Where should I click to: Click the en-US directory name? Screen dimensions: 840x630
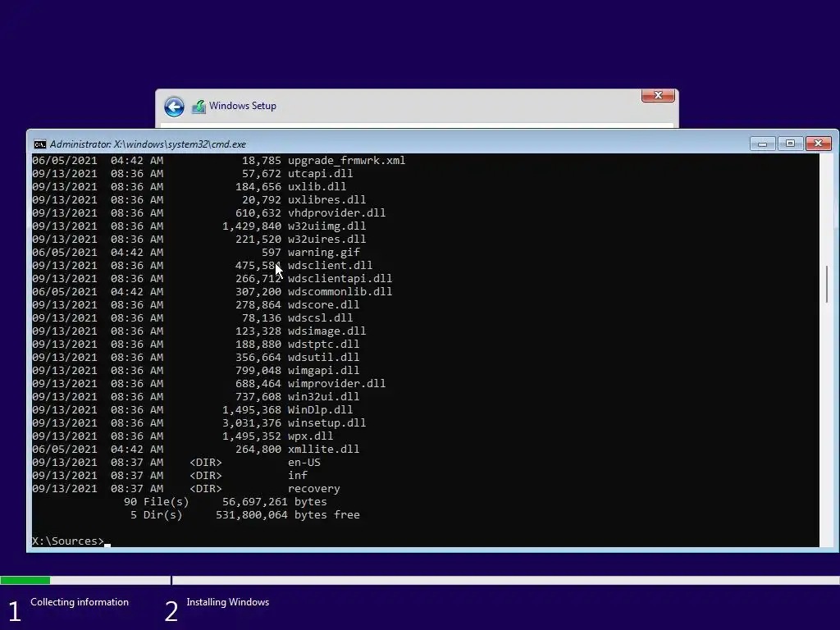coord(304,463)
